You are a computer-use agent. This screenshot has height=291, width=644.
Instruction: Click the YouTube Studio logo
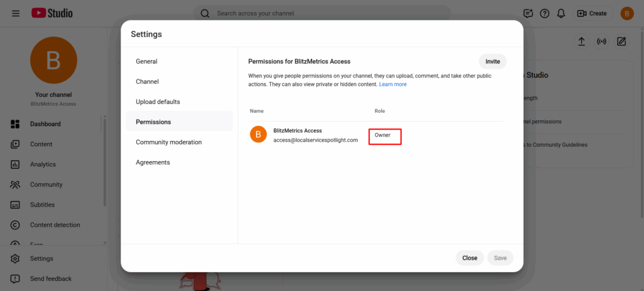(52, 13)
